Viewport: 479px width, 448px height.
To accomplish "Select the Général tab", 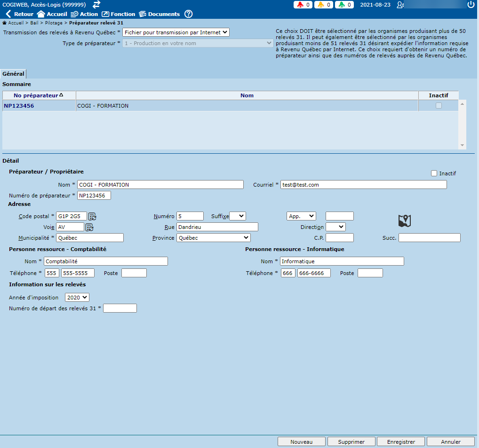I will coord(13,74).
